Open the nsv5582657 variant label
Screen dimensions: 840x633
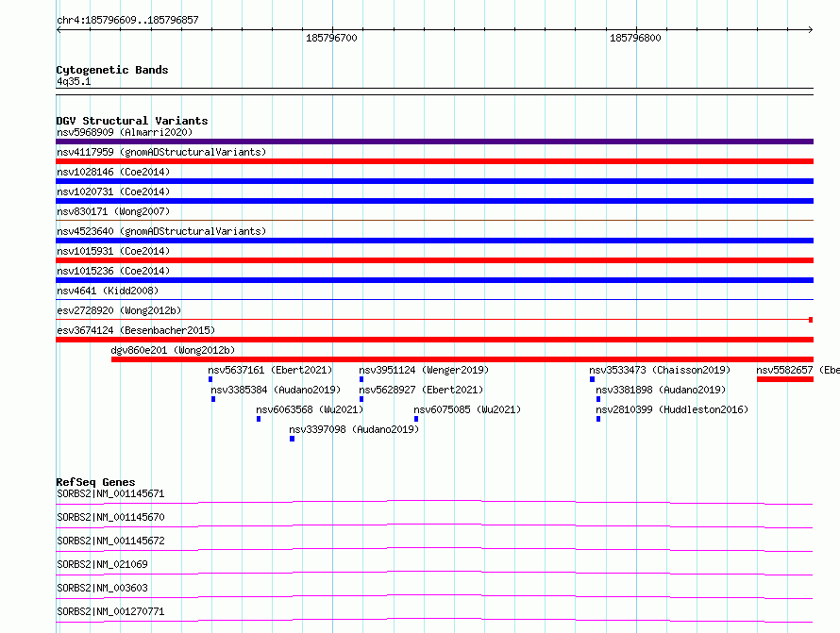(x=798, y=370)
